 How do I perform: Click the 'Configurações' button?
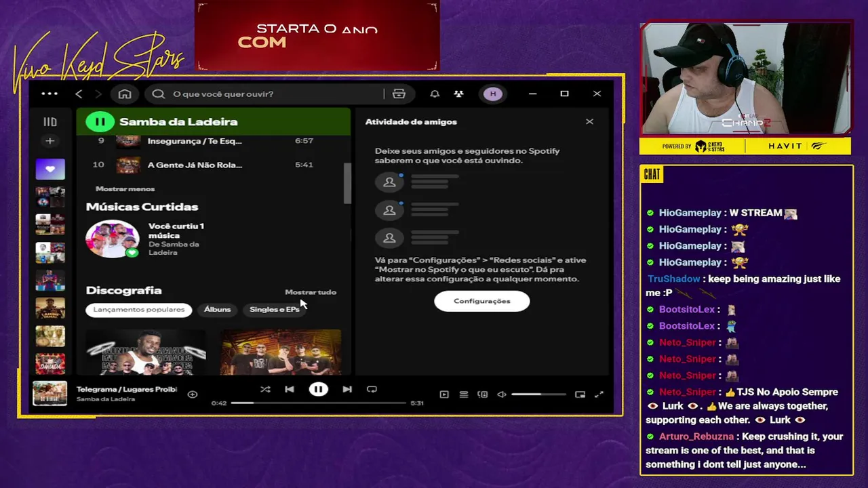[x=482, y=301]
